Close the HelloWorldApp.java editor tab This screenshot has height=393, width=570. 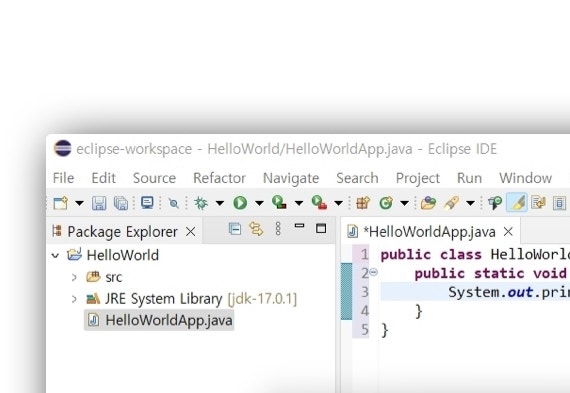click(x=508, y=232)
